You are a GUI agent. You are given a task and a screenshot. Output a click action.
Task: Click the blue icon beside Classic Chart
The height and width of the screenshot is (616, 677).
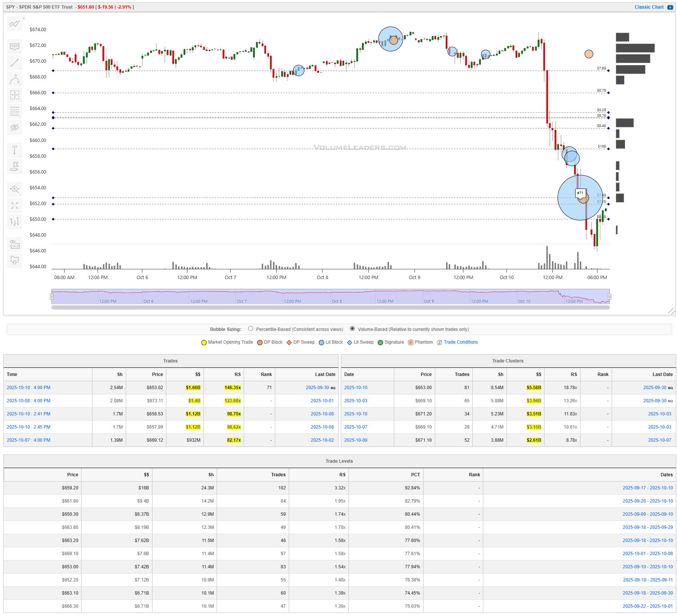(670, 7)
